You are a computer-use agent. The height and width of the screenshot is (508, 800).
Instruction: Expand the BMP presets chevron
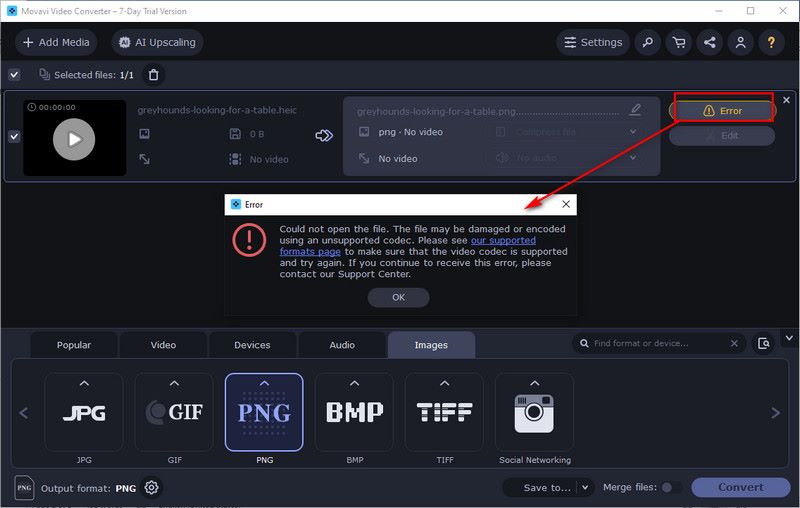355,383
